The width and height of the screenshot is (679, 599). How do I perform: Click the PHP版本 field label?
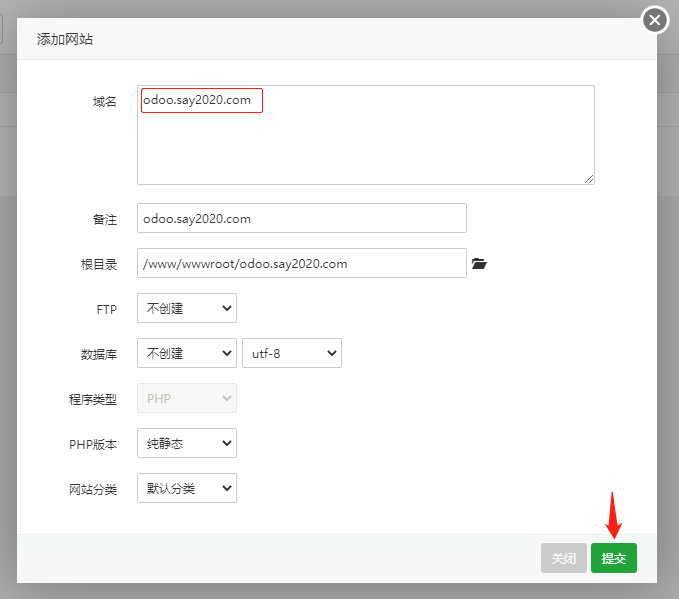coord(93,444)
